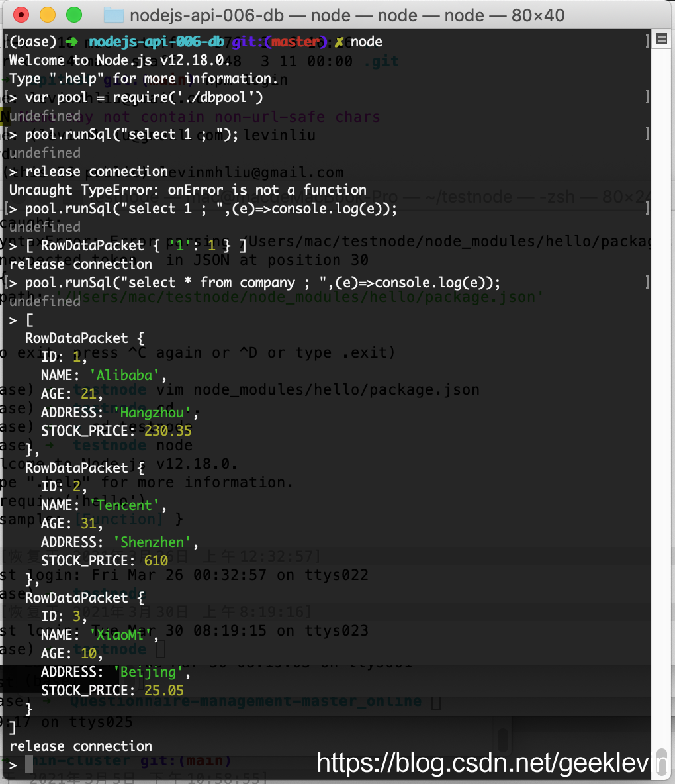Click the [ RowDataPacket { '1': 1 } ] output
The image size is (675, 784).
[x=136, y=246]
